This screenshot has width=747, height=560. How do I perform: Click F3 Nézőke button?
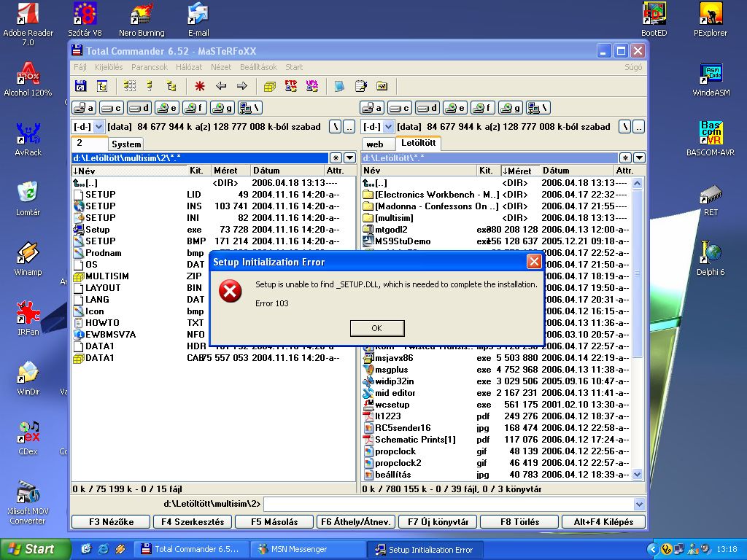(111, 522)
